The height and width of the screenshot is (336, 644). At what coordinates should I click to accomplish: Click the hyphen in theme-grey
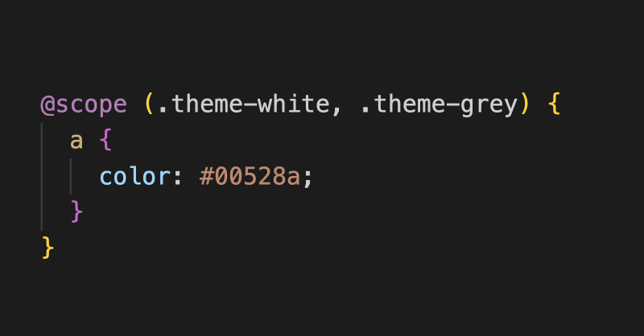[452, 105]
